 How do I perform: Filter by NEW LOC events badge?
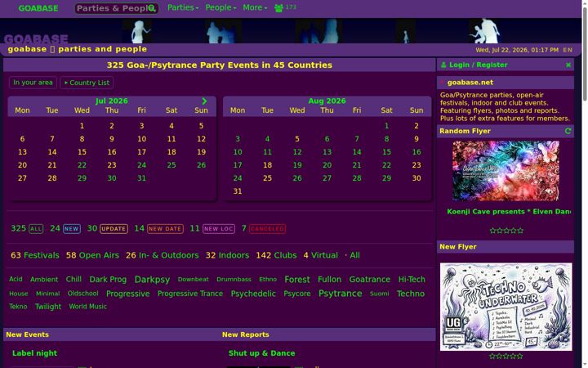click(x=219, y=229)
